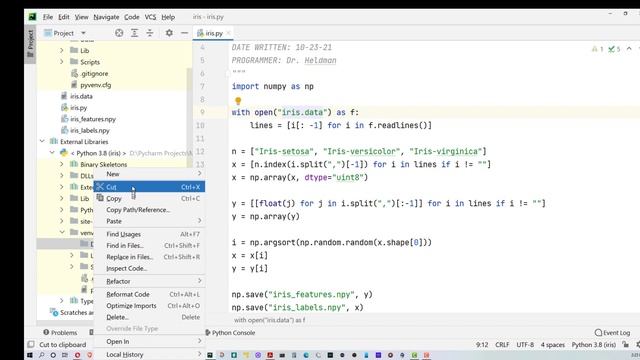The width and height of the screenshot is (640, 360).
Task: Click the green typo checkmark indicator
Action: 614,49
